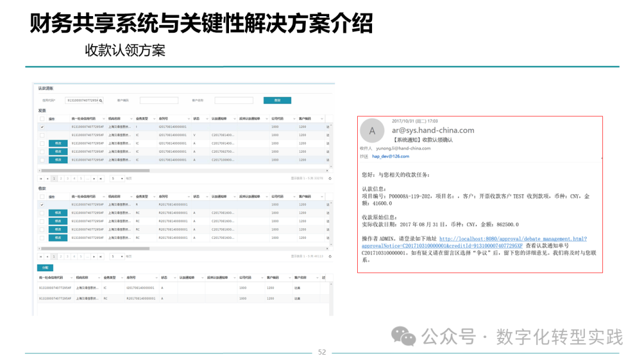Open 状态 column menu in 发票 table
Viewport: 644px width, 363px height.
coord(207,119)
